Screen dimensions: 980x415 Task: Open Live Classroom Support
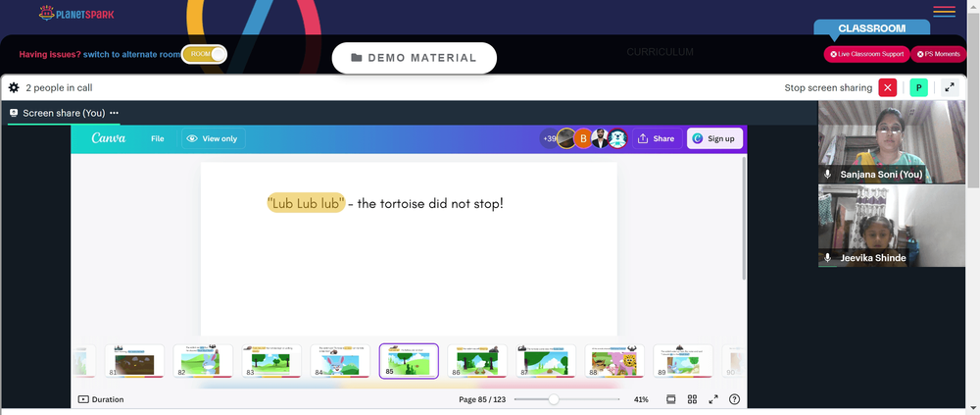click(866, 54)
